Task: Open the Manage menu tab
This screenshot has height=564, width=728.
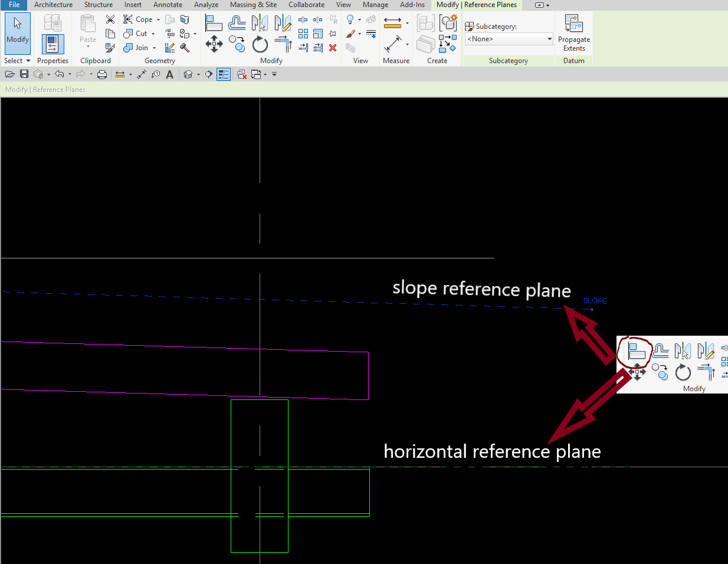Action: (x=375, y=5)
